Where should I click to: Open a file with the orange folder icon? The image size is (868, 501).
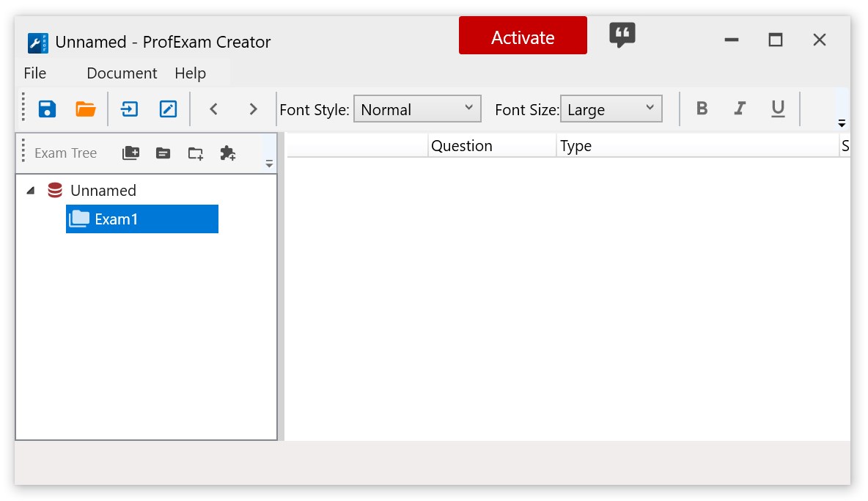pos(86,109)
